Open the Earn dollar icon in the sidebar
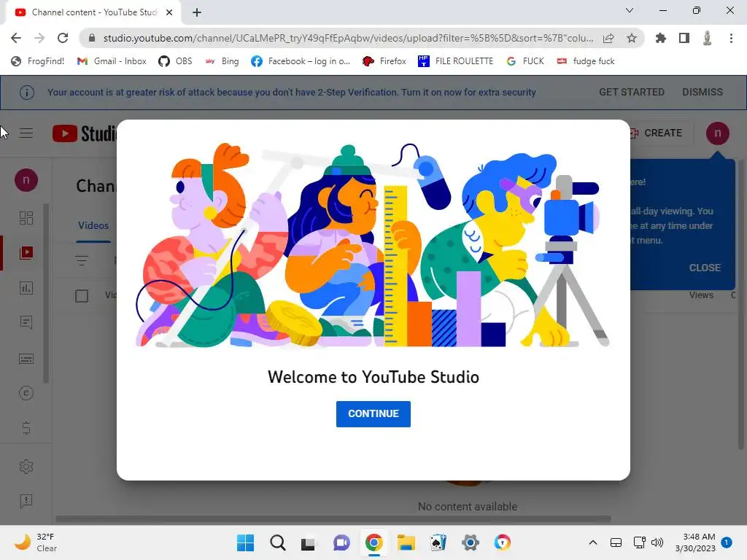Screen dimensions: 747x560 [x=26, y=428]
